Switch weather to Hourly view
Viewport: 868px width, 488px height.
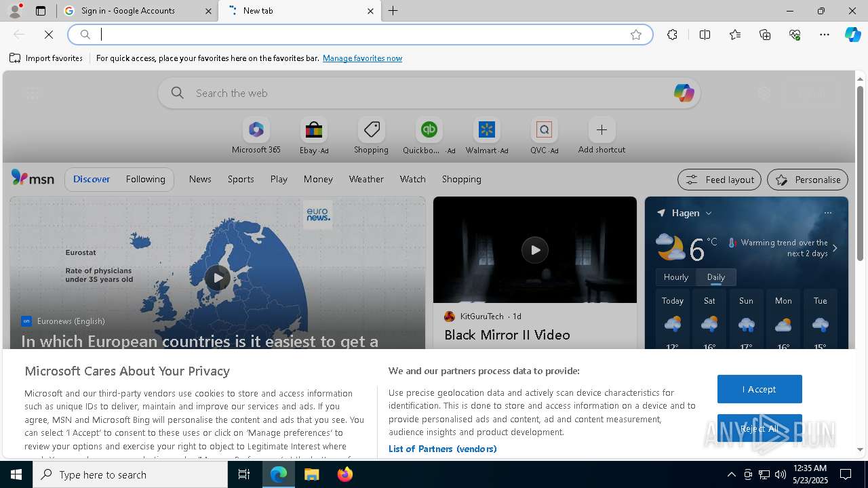pos(675,277)
